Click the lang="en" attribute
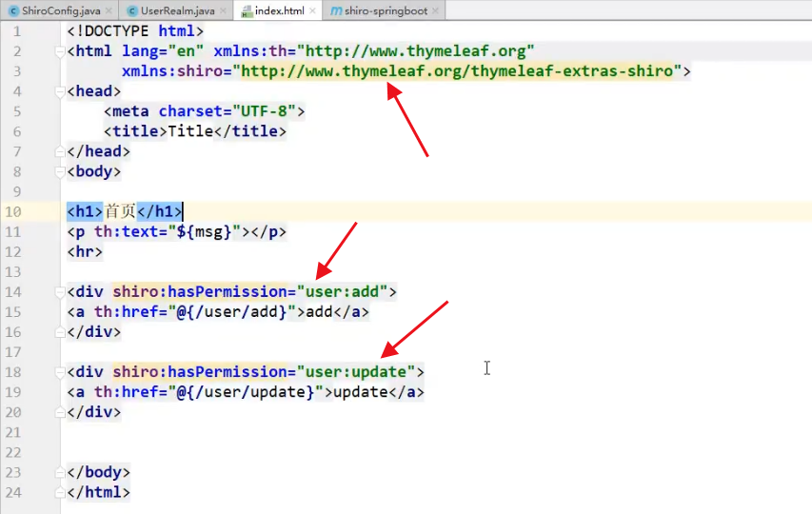812x514 pixels. [163, 50]
